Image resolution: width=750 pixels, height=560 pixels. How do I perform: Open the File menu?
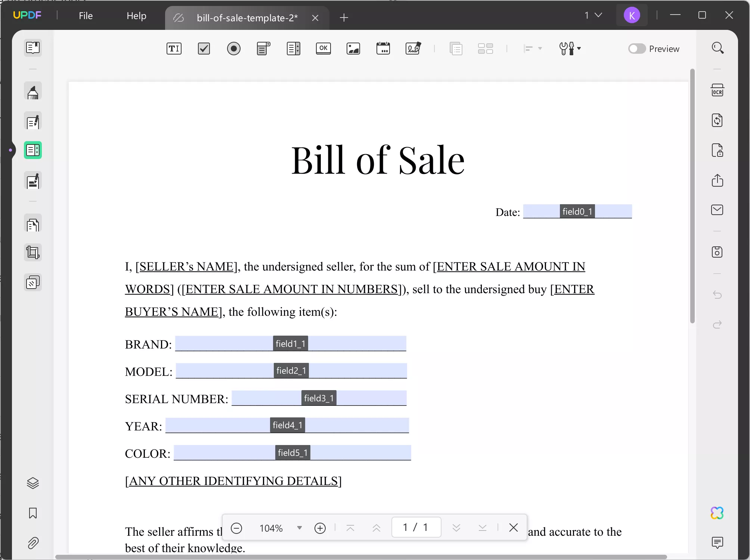pyautogui.click(x=86, y=16)
